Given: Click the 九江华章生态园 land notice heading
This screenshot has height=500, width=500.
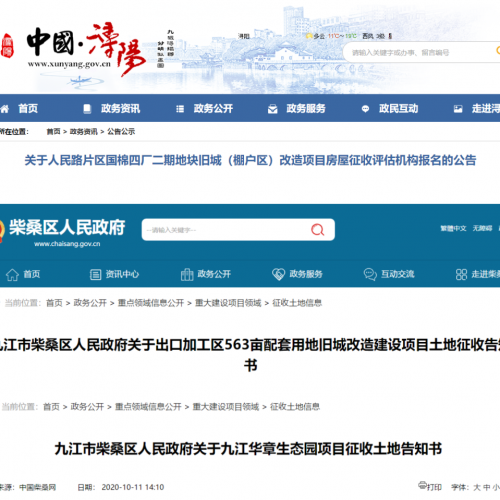Looking at the screenshot, I should [x=248, y=449].
